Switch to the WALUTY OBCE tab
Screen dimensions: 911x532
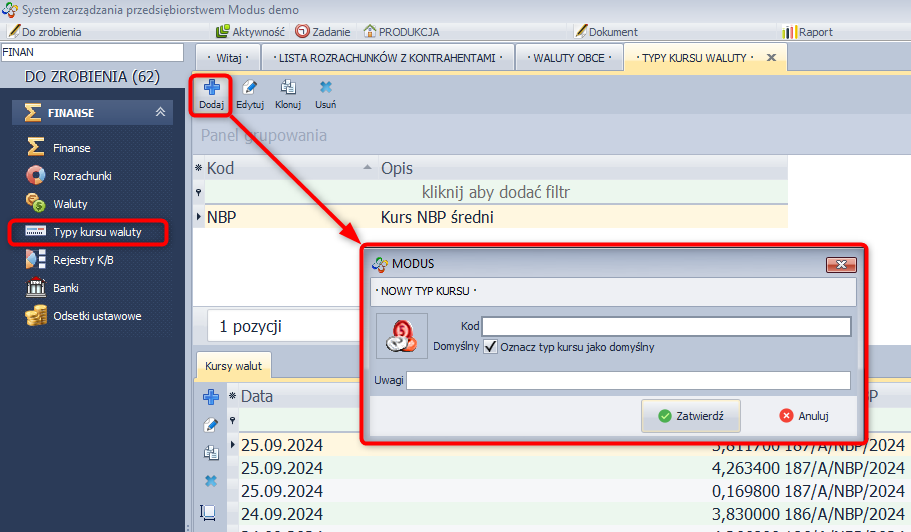point(568,58)
